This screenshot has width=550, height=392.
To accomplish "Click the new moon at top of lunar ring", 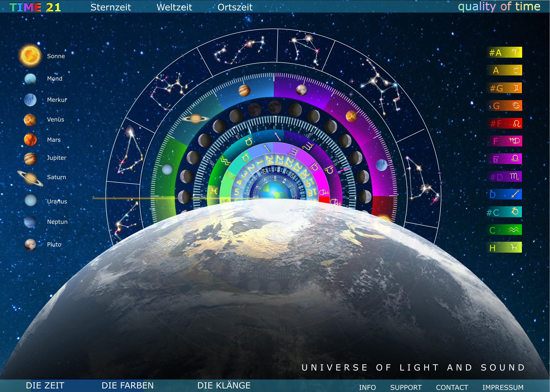I will tap(275, 107).
